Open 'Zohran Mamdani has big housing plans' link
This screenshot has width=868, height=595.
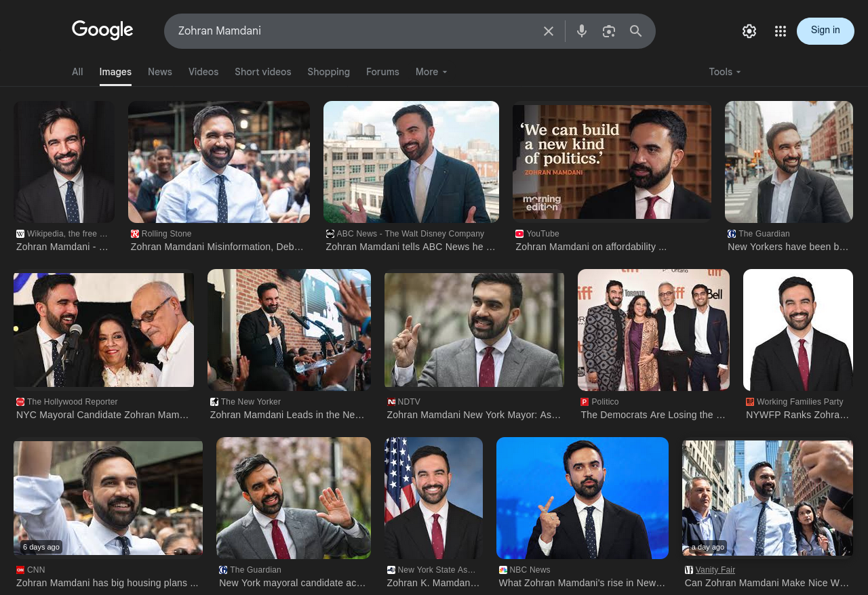107,583
